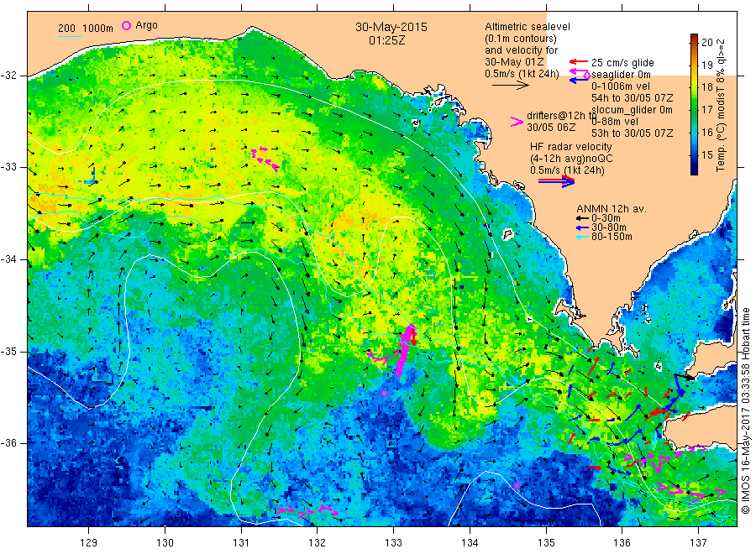Click the red glide arrow atop the glider track
Viewport: 756px width, 554px height.
tap(413, 337)
